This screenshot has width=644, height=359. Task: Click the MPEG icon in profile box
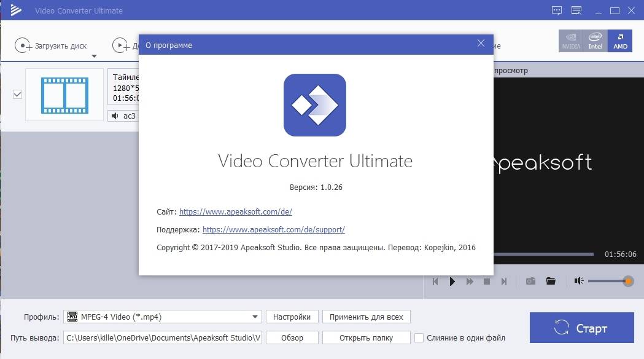tap(72, 317)
